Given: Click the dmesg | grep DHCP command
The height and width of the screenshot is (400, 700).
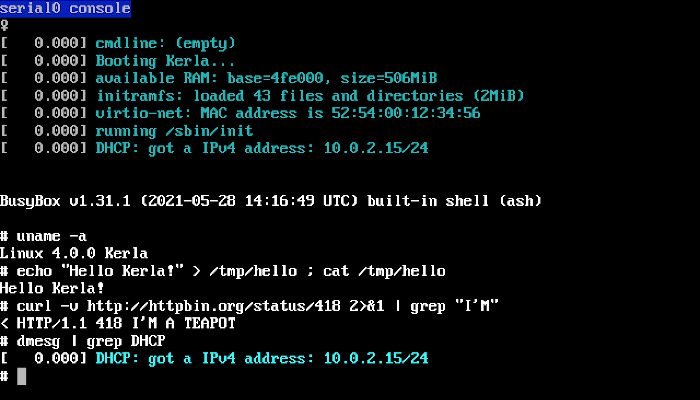Looking at the screenshot, I should (90, 341).
